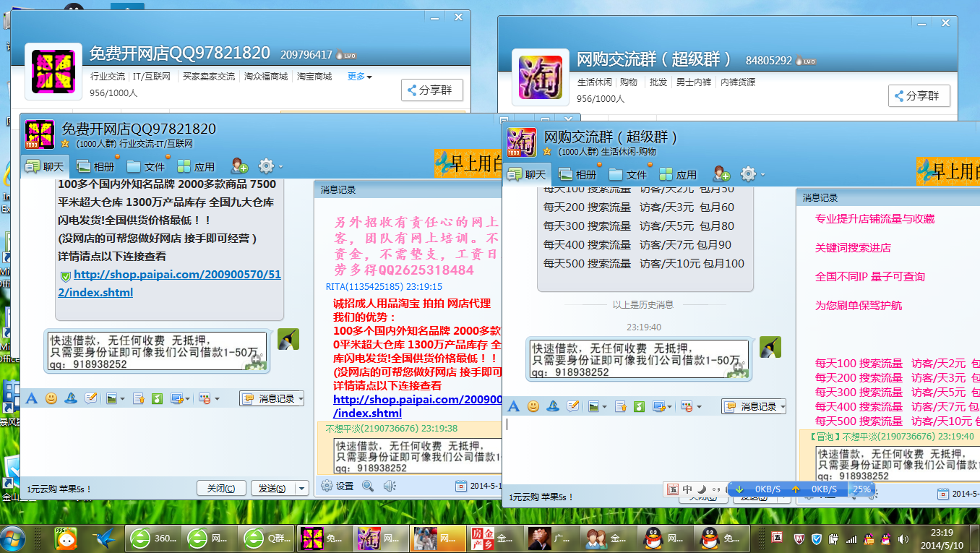This screenshot has width=980, height=553.
Task: Click message block icon in 免费开网店 chat toolbar
Action: click(205, 398)
